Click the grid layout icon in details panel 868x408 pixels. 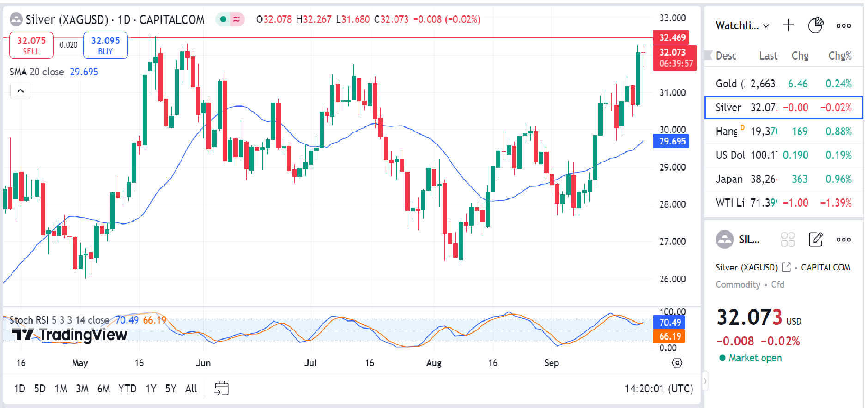788,240
